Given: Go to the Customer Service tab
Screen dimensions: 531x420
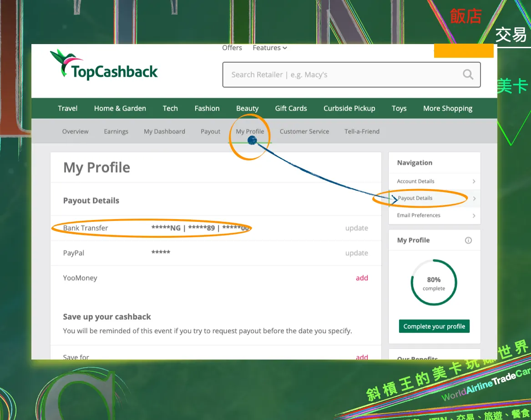Looking at the screenshot, I should (304, 131).
